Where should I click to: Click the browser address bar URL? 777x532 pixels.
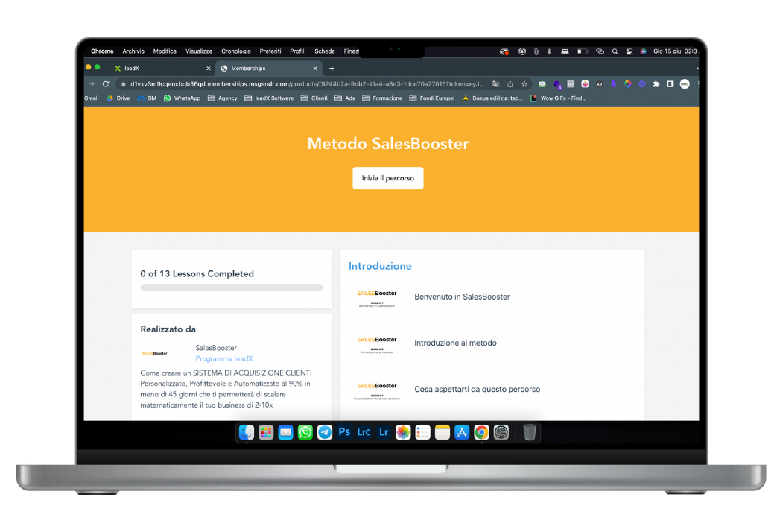tap(307, 84)
